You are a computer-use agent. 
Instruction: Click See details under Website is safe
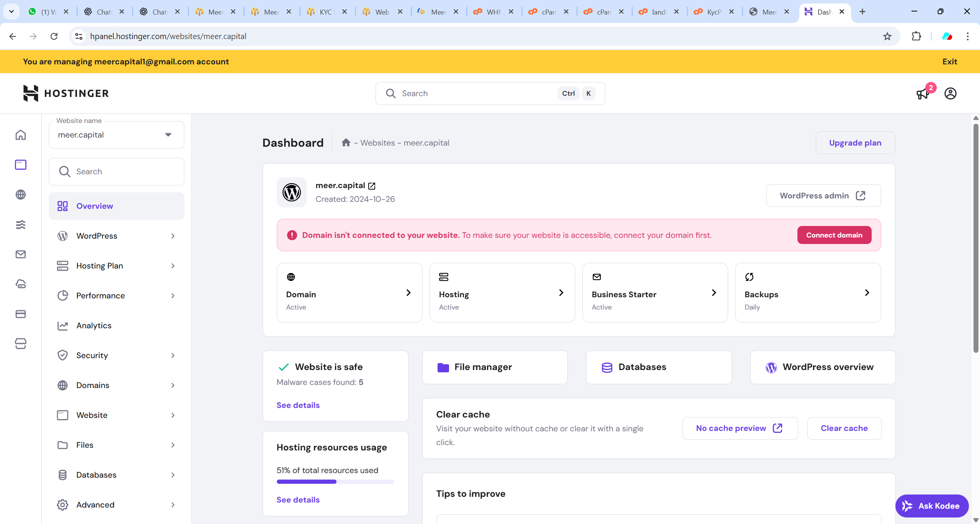[298, 405]
